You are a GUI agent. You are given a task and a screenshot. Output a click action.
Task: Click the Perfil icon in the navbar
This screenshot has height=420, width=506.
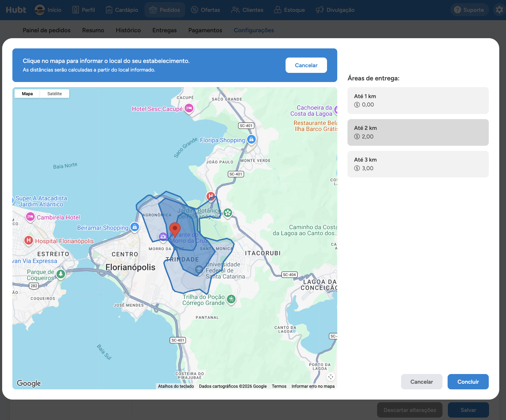(x=76, y=10)
